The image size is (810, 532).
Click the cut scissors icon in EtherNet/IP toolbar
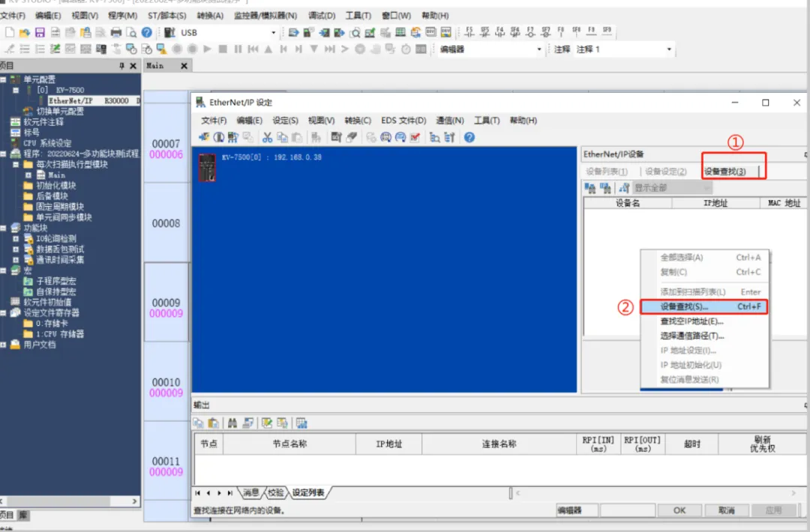[x=267, y=137]
